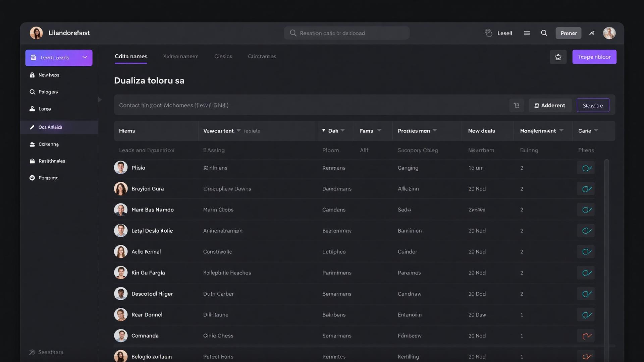Image resolution: width=644 pixels, height=362 pixels.
Task: Switch to the Clesics tab
Action: [223, 56]
